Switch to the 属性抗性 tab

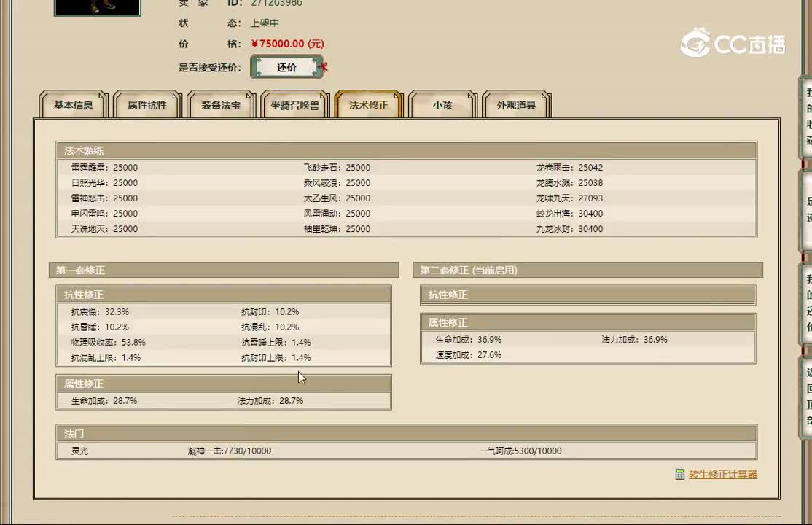(147, 106)
